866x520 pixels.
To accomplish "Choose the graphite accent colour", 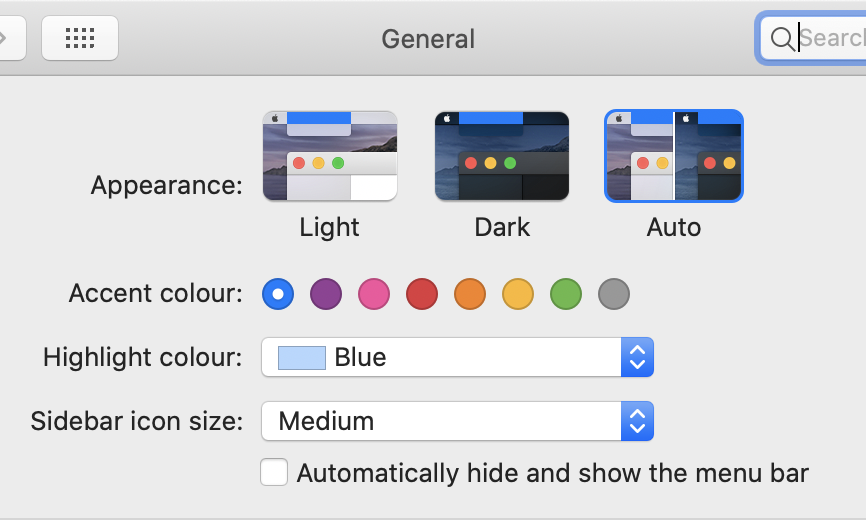I will click(614, 294).
